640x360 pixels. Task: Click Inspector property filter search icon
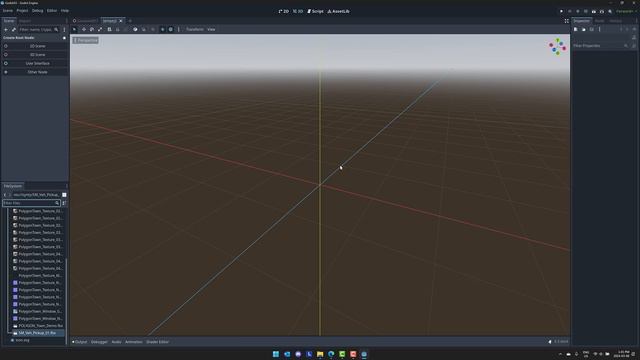[626, 46]
